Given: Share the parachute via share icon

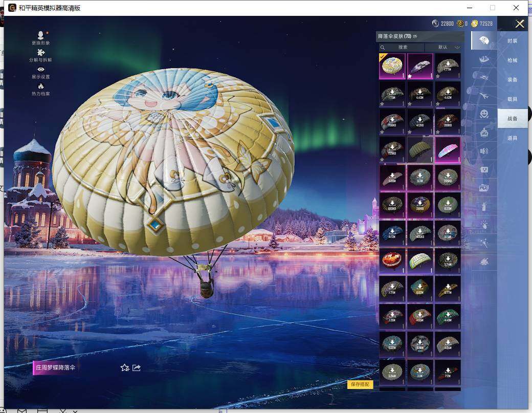Looking at the screenshot, I should pyautogui.click(x=137, y=367).
